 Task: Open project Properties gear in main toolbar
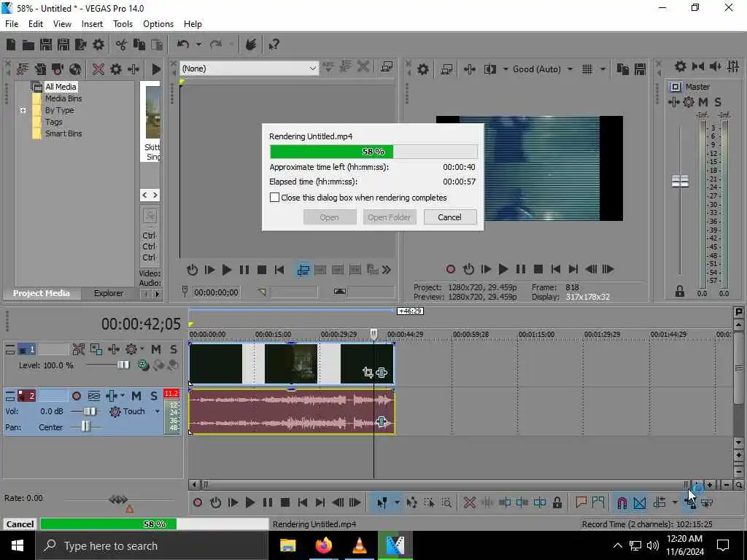tap(98, 44)
